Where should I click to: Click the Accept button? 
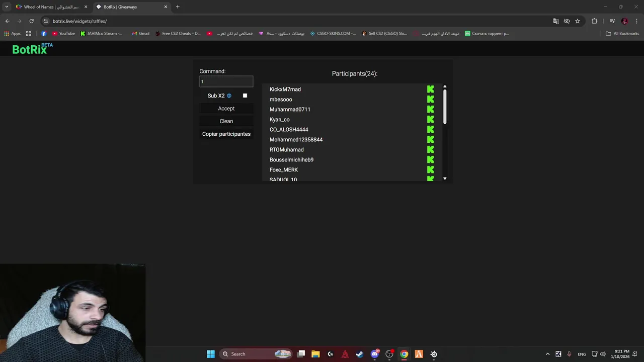coord(226,109)
